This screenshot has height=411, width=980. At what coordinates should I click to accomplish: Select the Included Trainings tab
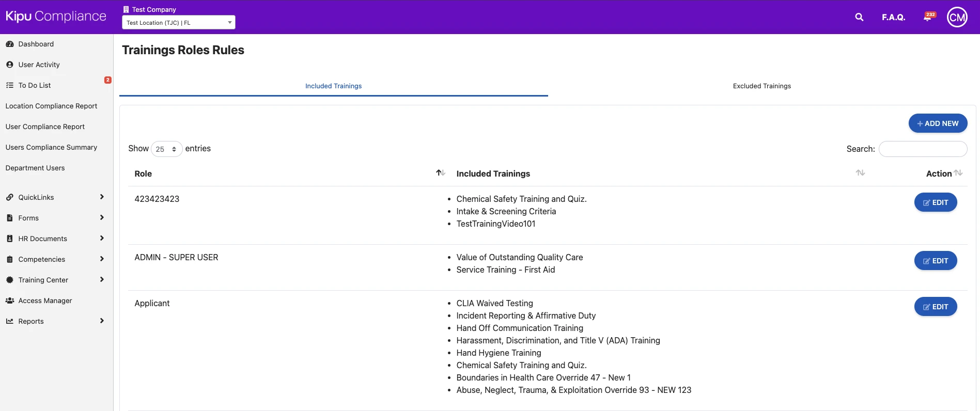point(333,86)
